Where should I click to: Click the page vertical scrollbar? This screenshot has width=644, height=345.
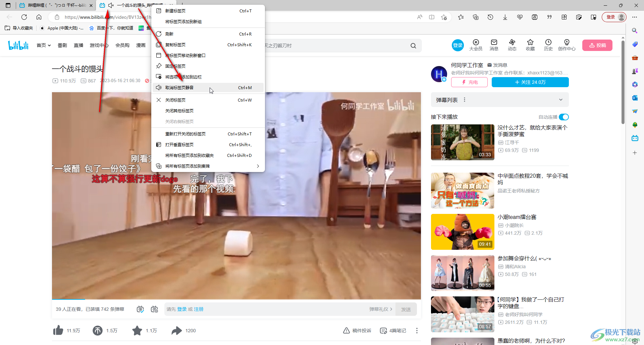pyautogui.click(x=623, y=82)
